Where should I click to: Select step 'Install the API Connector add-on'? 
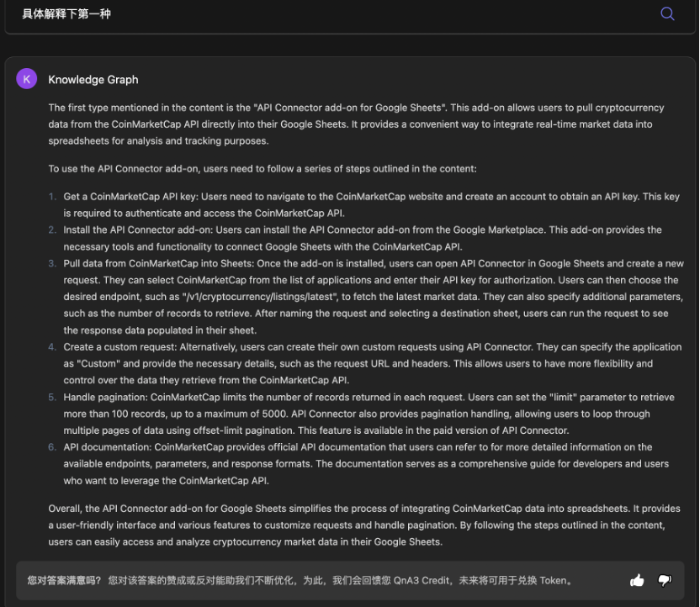(140, 230)
